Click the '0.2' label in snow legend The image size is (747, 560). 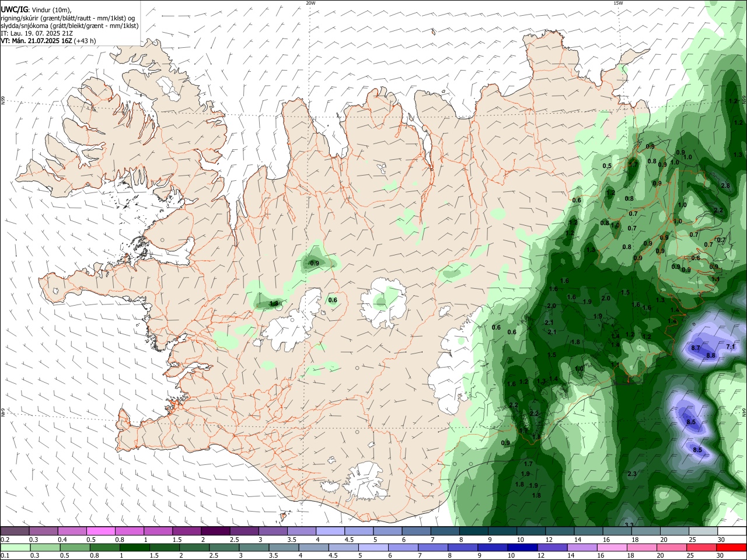point(5,540)
